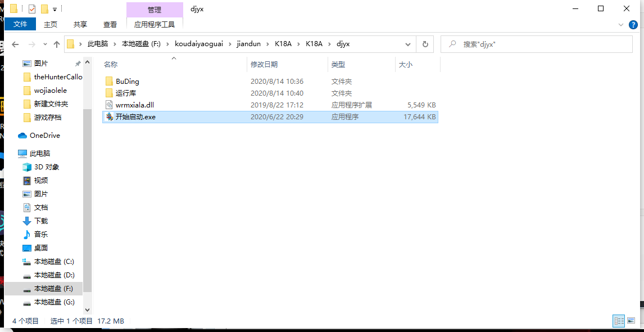Select the BuDing folder icon
Viewport: 644px width, 332px height.
pos(109,81)
